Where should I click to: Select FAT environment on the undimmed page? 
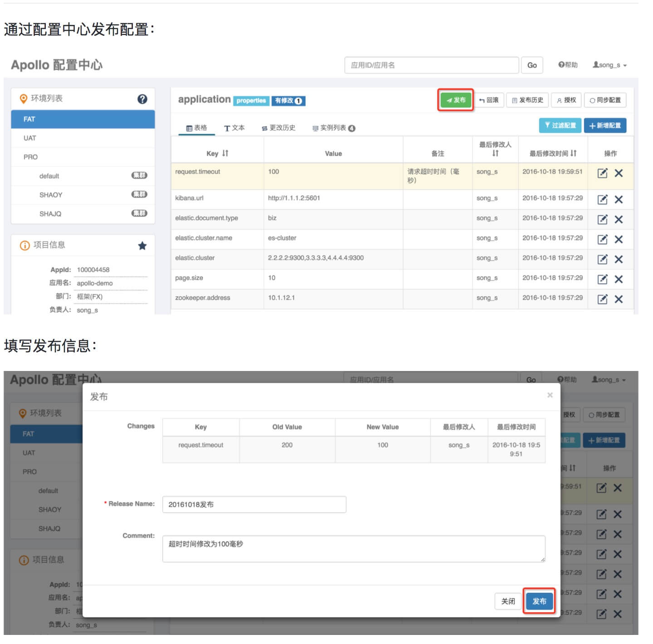(x=83, y=119)
